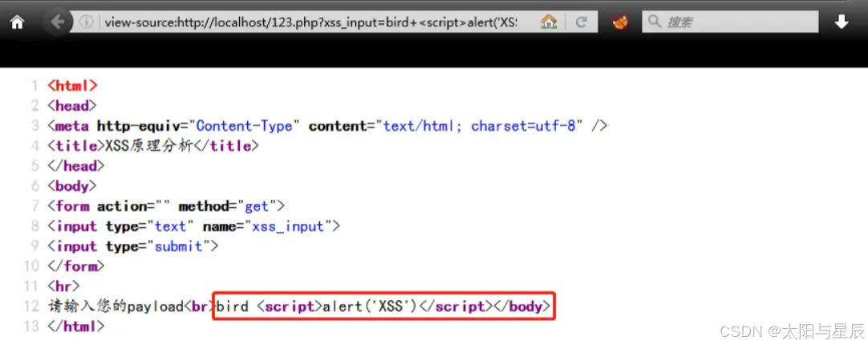The image size is (868, 345).
Task: Open the red extension icon beside search box
Action: tap(620, 22)
